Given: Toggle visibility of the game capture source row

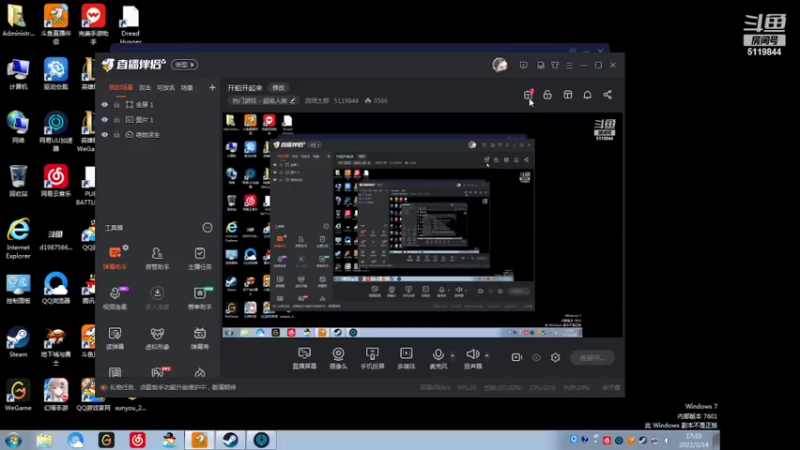Looking at the screenshot, I should pos(105,135).
